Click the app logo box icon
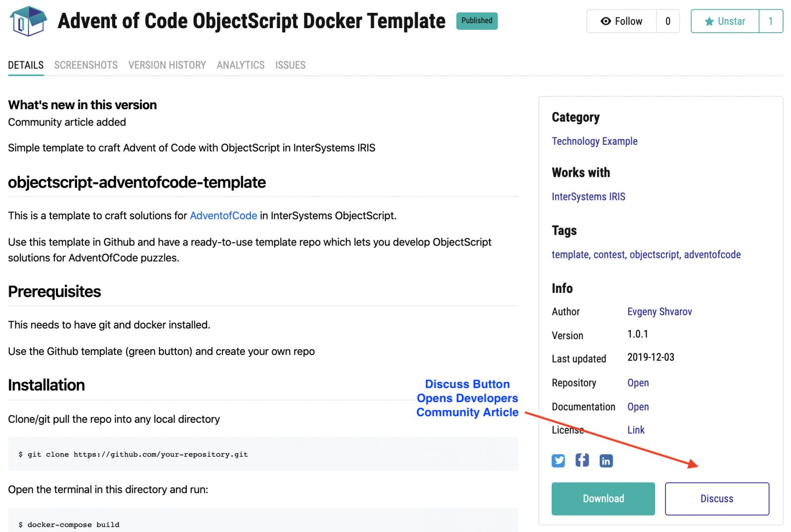 [x=28, y=21]
